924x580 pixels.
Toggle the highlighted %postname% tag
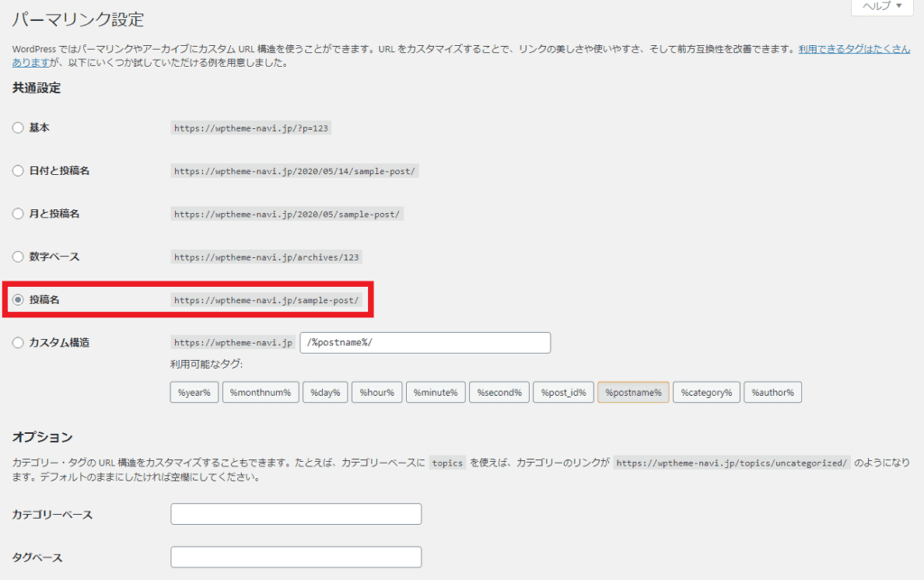pos(633,392)
